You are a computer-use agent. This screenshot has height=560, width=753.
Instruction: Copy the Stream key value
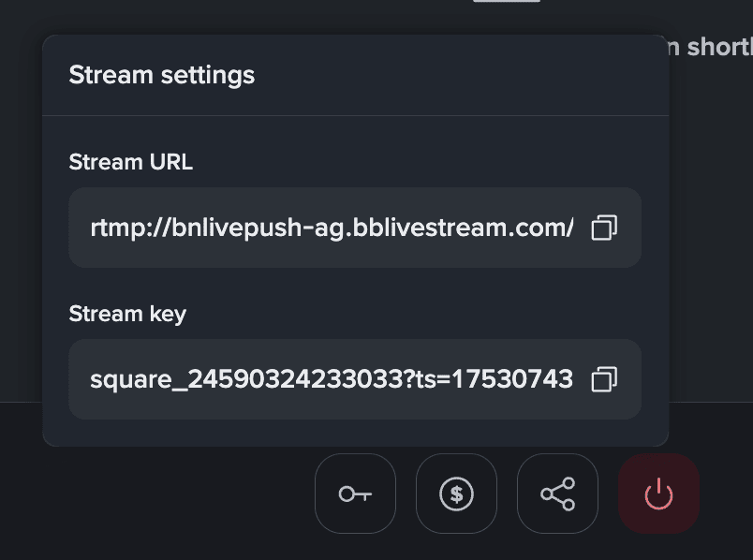click(604, 379)
